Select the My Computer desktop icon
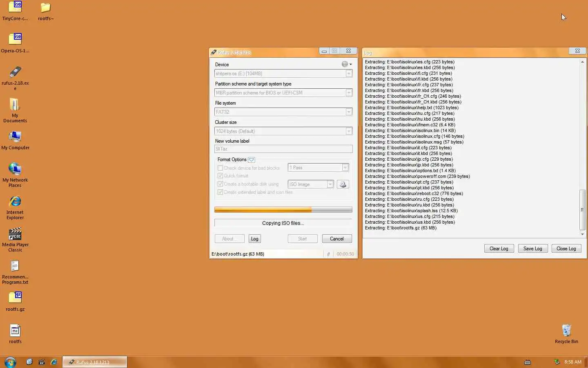This screenshot has height=368, width=588. coord(15,140)
